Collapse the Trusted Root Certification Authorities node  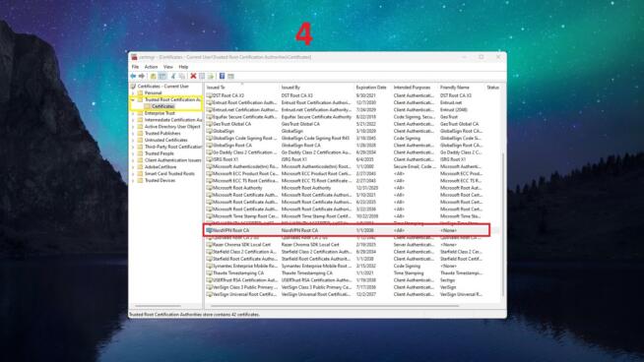tap(133, 99)
